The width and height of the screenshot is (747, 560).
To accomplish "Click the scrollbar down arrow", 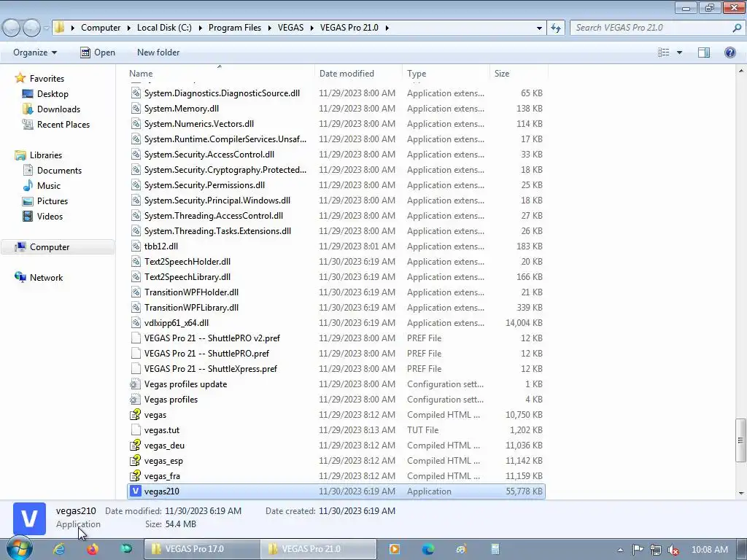I will (x=740, y=494).
